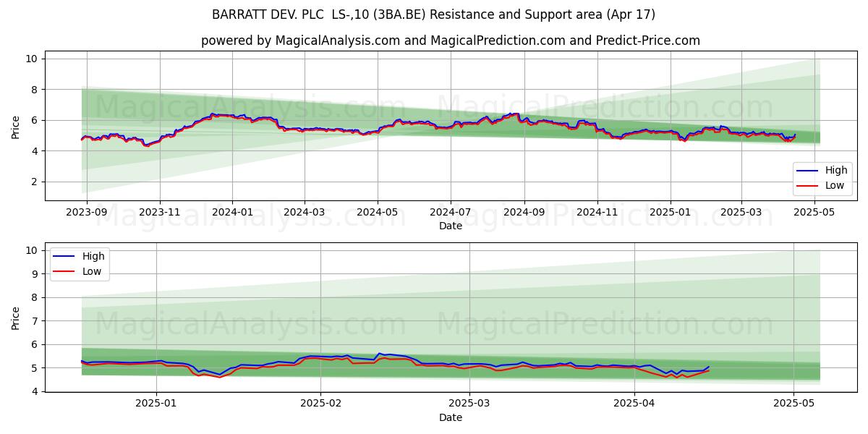Click the '2024-05' date tick label
Screen dimensions: 868x434
click(x=377, y=213)
